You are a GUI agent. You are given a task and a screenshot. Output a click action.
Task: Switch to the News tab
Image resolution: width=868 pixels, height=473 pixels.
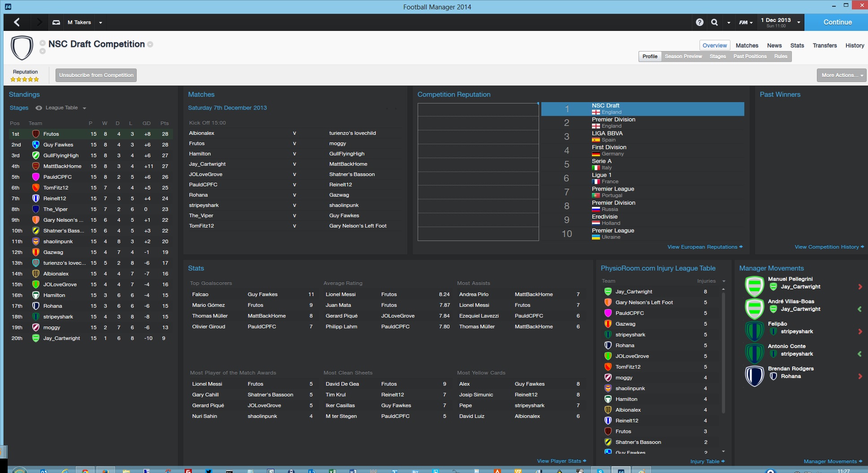tap(774, 46)
